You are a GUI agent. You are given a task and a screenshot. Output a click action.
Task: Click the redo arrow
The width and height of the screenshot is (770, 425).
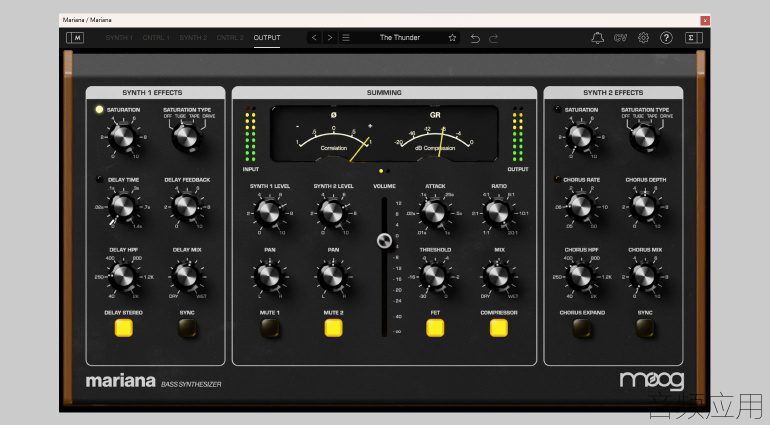point(494,38)
